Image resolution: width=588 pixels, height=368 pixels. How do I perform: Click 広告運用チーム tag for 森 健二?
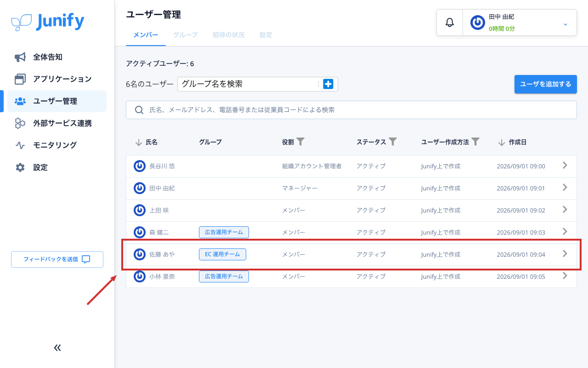pyautogui.click(x=224, y=232)
